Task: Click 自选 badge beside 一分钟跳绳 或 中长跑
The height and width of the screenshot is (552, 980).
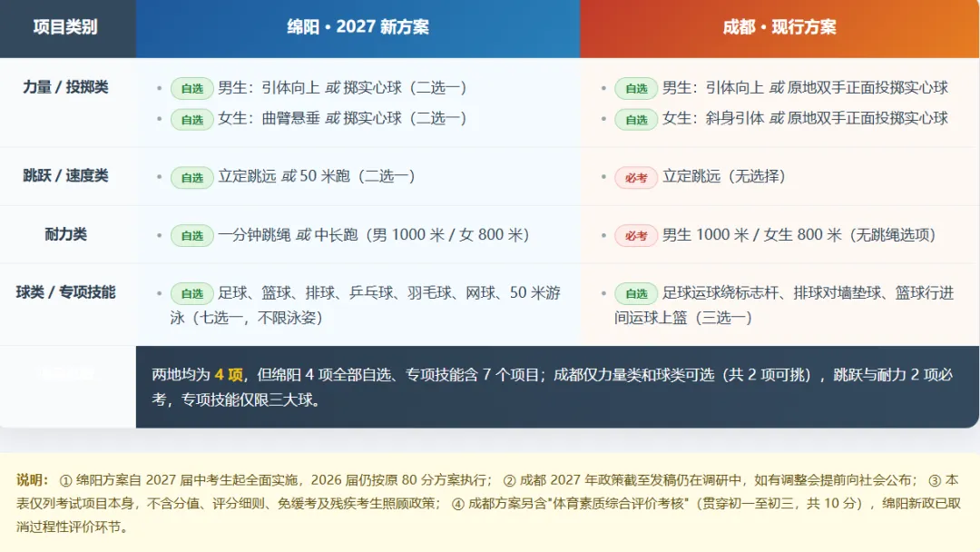Action: click(191, 236)
